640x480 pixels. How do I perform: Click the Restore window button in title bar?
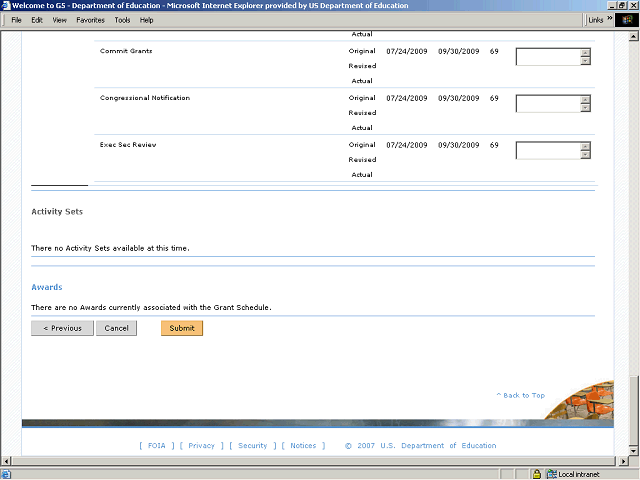(622, 5)
